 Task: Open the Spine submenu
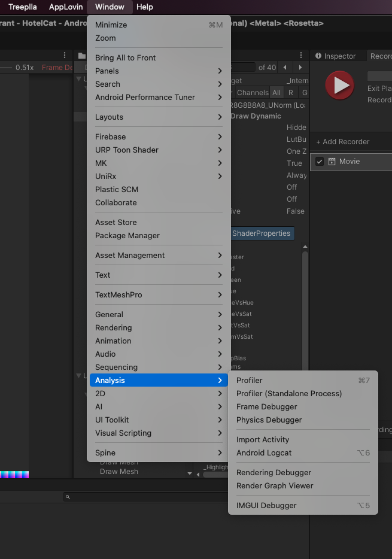click(x=159, y=452)
